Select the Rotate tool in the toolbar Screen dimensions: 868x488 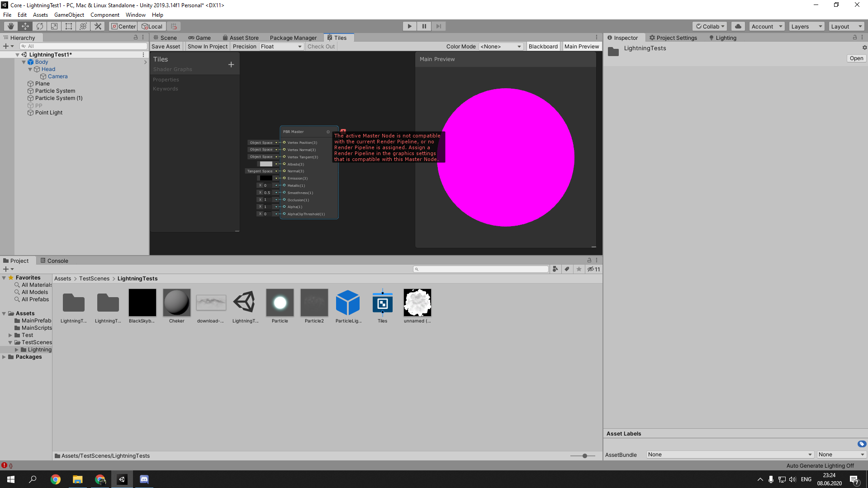[40, 26]
